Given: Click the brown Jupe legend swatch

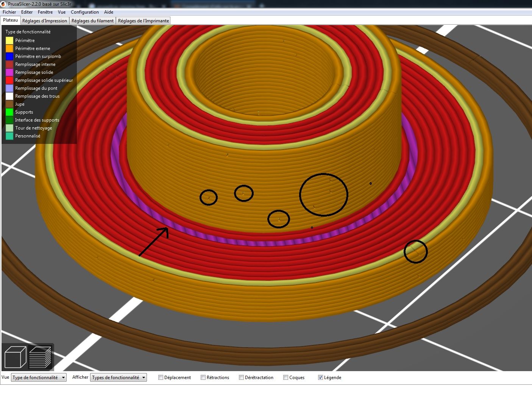Looking at the screenshot, I should pyautogui.click(x=9, y=104).
